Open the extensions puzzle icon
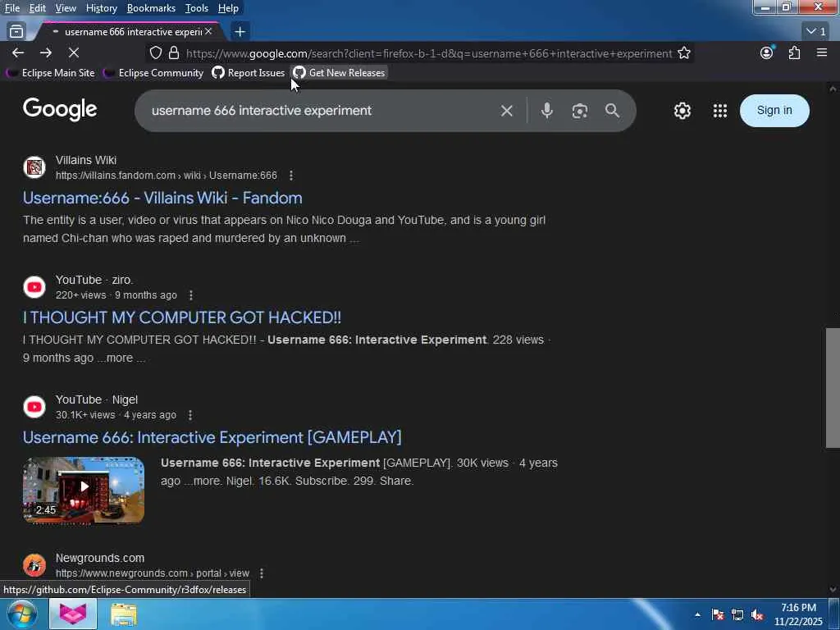This screenshot has width=840, height=630. [x=794, y=52]
